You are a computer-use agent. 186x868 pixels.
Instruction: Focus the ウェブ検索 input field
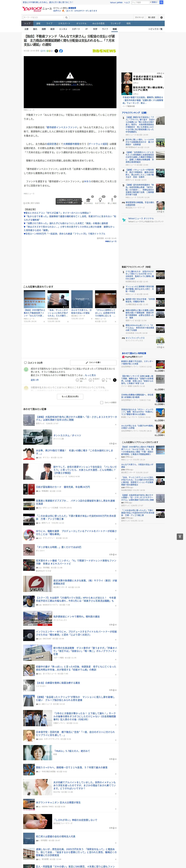click(x=140, y=2)
